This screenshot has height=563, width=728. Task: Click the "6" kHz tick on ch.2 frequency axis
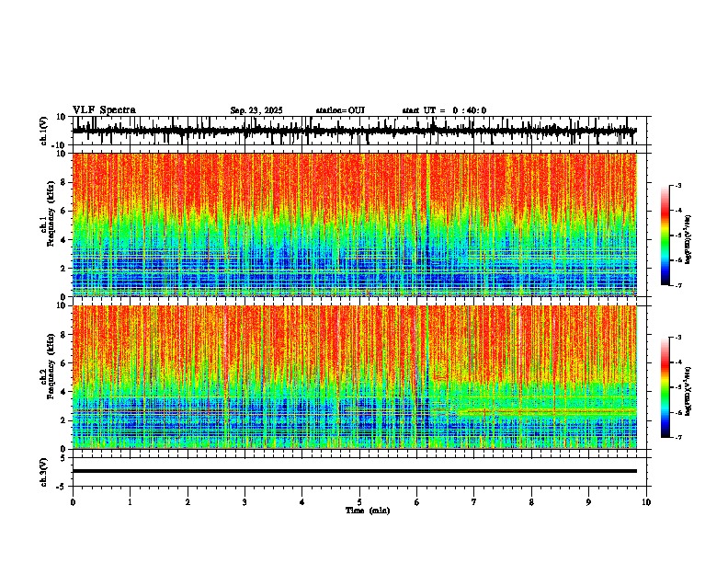[64, 363]
